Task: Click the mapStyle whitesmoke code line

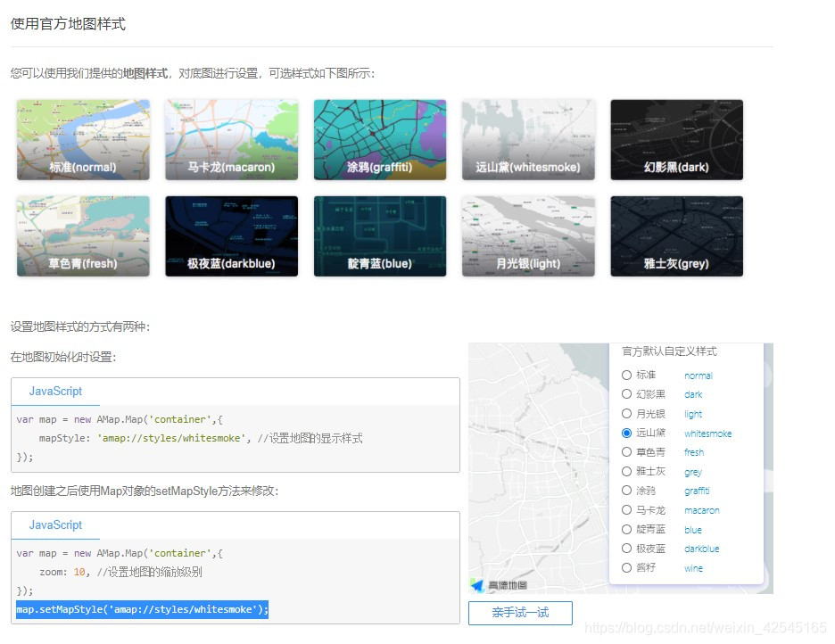Action: pos(201,439)
